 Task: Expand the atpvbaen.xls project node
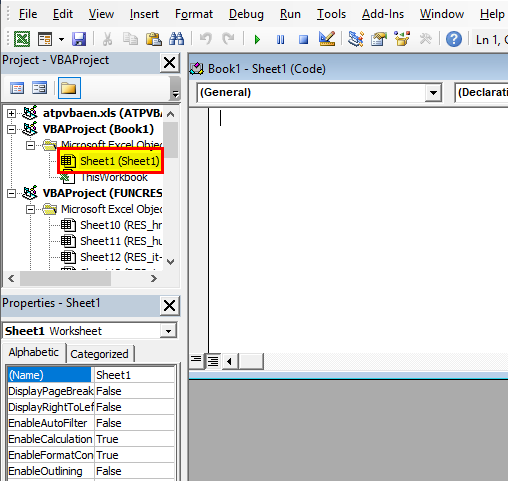point(11,113)
